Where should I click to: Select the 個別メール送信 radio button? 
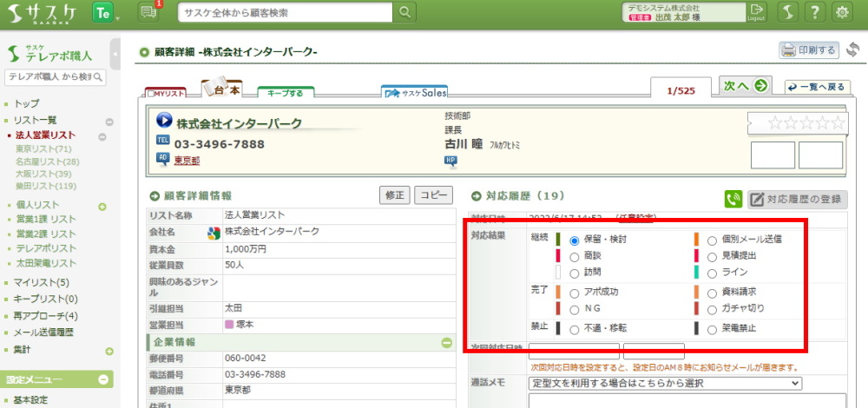pyautogui.click(x=712, y=240)
